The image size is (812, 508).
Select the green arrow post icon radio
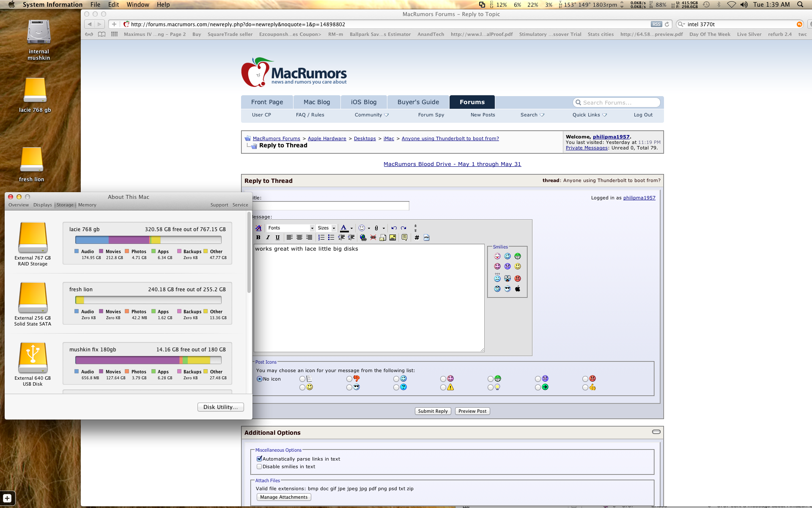(538, 387)
